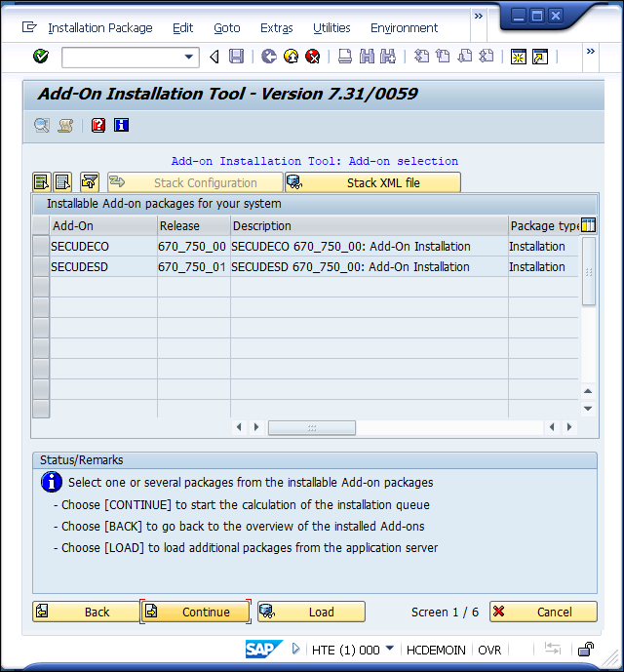Click the Select All rows icon
The image size is (624, 672).
coord(42,182)
